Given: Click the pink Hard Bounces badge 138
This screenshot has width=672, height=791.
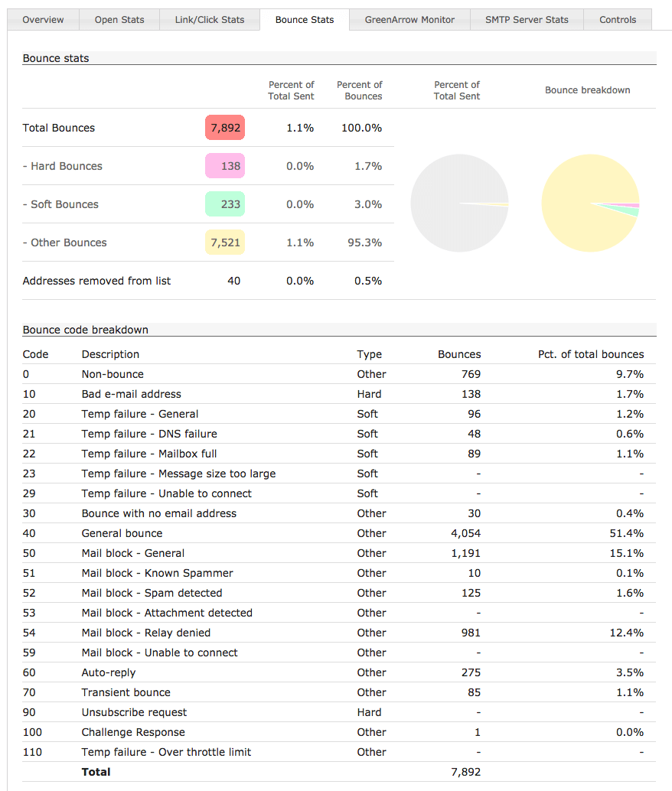Looking at the screenshot, I should tap(225, 166).
